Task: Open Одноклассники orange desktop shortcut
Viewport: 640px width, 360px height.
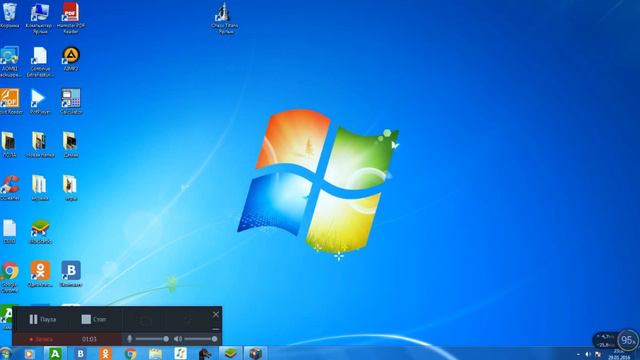Action: 40,274
